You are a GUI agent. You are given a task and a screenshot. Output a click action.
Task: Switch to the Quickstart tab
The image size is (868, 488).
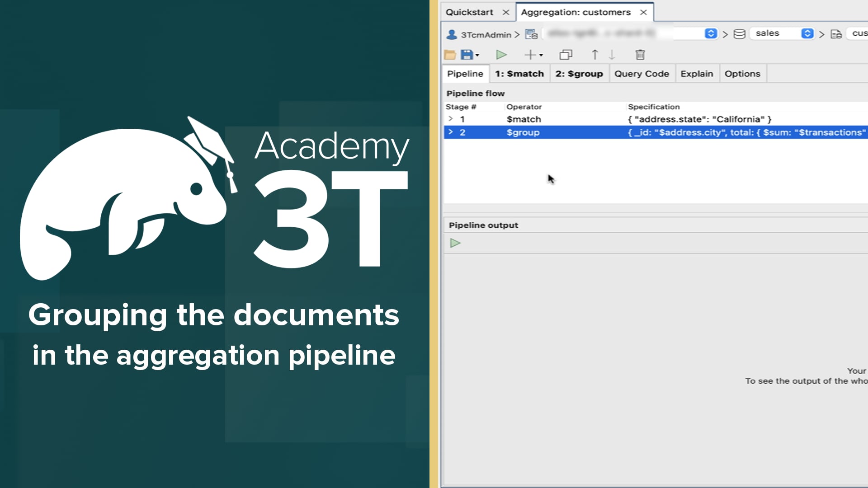pos(469,12)
